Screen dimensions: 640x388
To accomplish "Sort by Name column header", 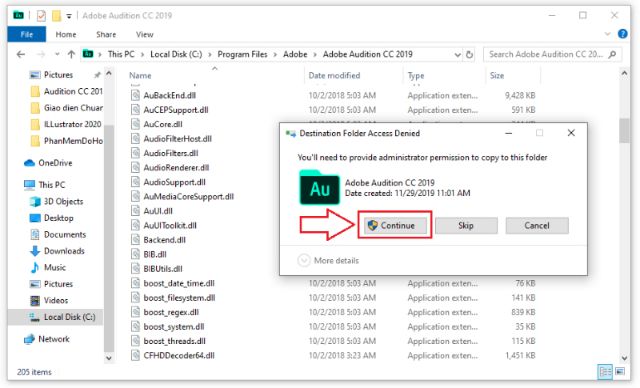I will click(x=140, y=75).
